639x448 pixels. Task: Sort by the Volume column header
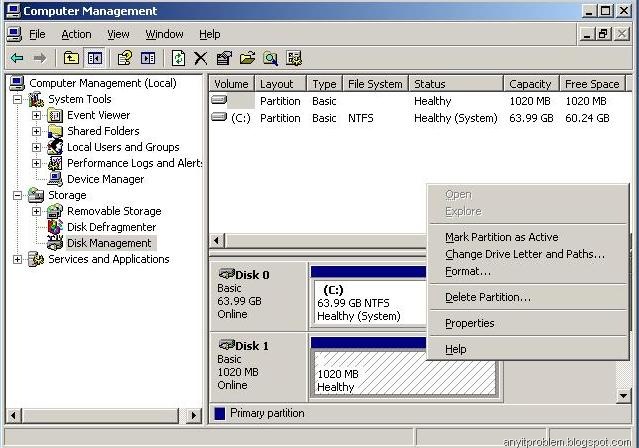tap(231, 84)
